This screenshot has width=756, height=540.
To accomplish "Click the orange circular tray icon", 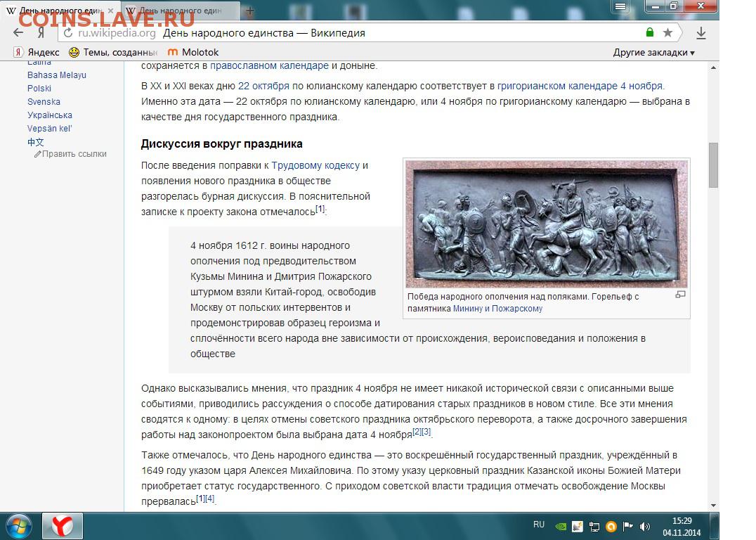I will pyautogui.click(x=611, y=527).
